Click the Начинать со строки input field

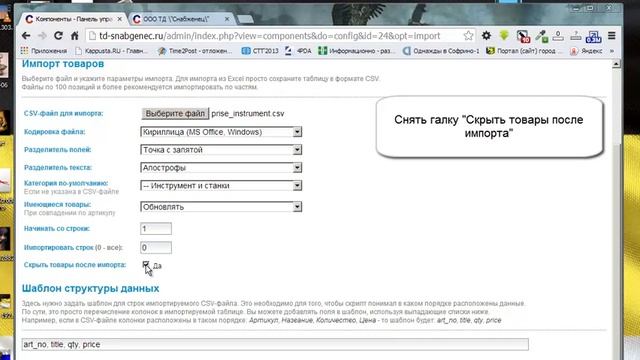pyautogui.click(x=156, y=229)
